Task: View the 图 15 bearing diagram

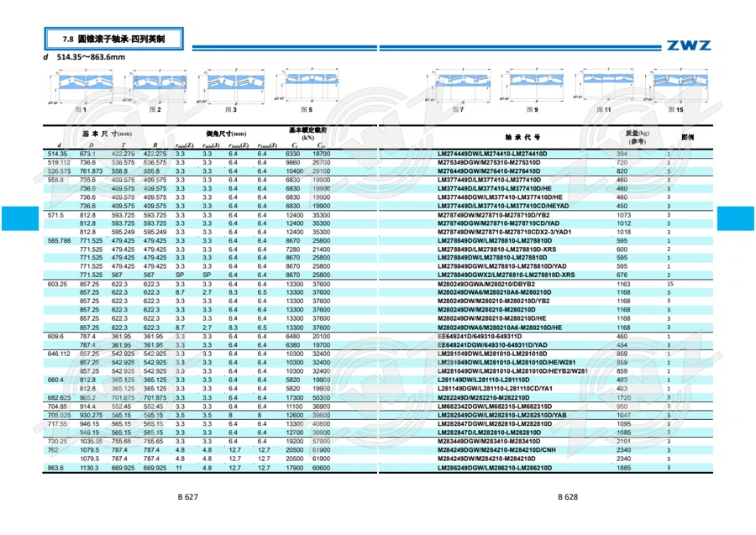Action: (677, 86)
